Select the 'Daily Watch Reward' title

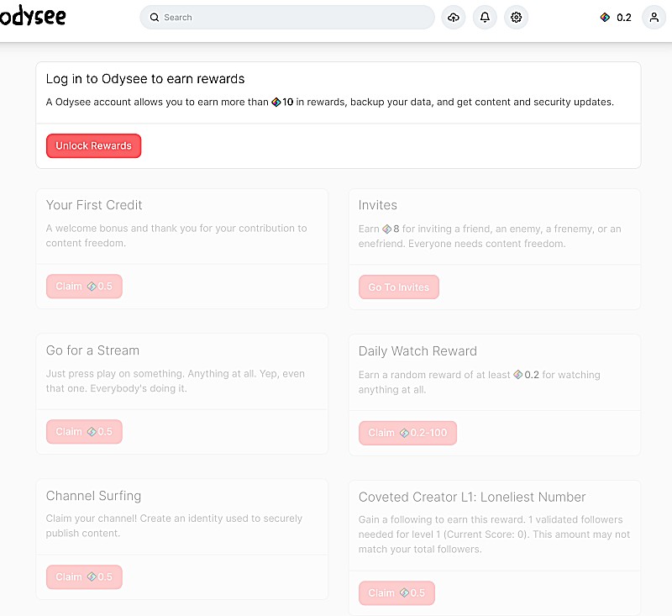[417, 351]
